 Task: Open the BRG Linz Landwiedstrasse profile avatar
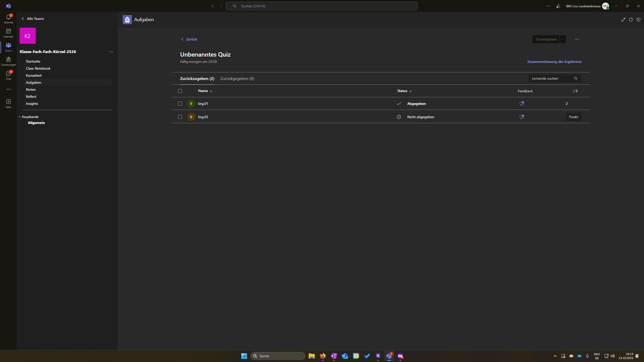[x=606, y=6]
